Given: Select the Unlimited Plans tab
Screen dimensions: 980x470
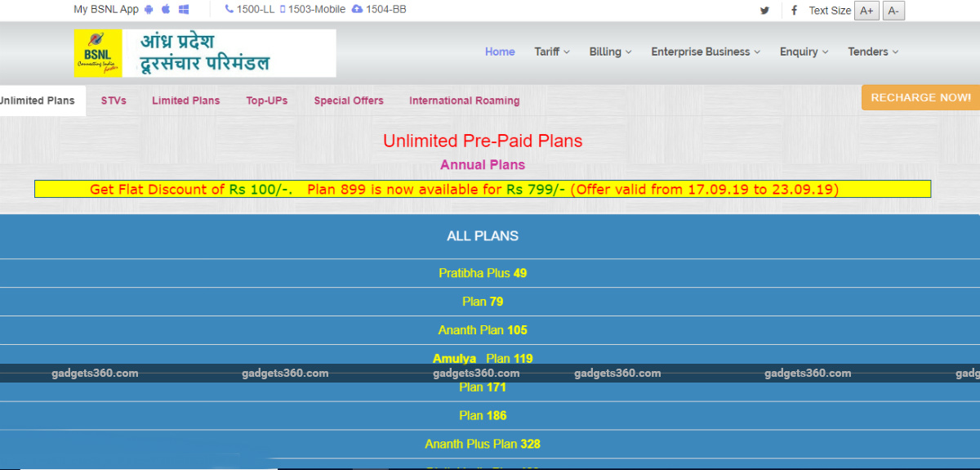Looking at the screenshot, I should [41, 101].
